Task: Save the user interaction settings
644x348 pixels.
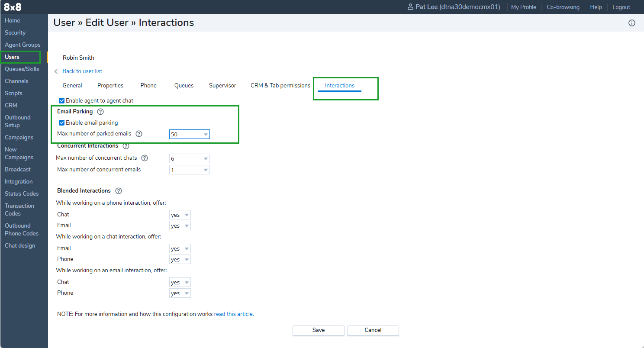Action: pos(319,330)
